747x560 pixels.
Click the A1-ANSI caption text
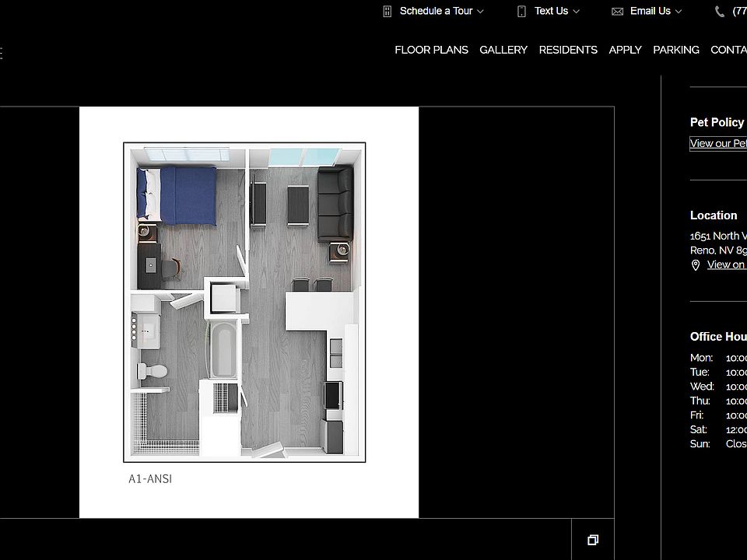(150, 478)
